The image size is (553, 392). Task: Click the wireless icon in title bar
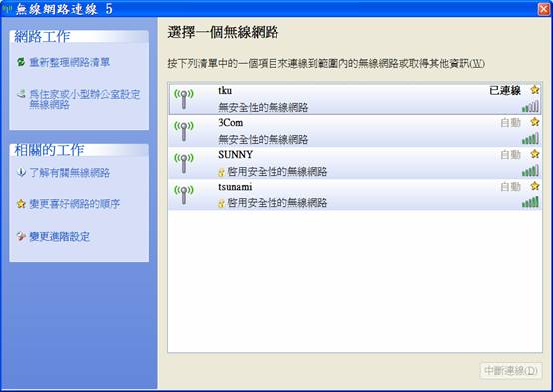pyautogui.click(x=7, y=8)
